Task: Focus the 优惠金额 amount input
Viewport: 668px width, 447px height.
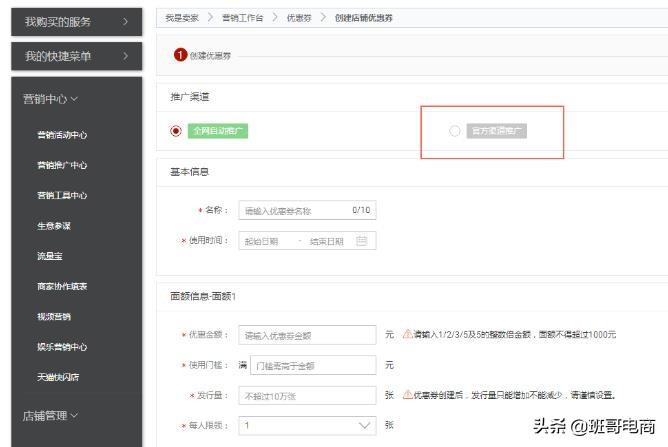Action: (307, 335)
